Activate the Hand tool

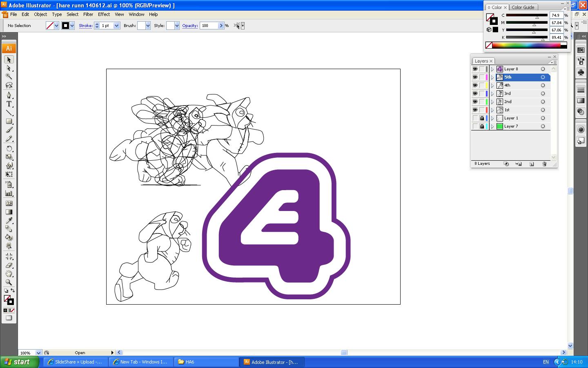(9, 274)
